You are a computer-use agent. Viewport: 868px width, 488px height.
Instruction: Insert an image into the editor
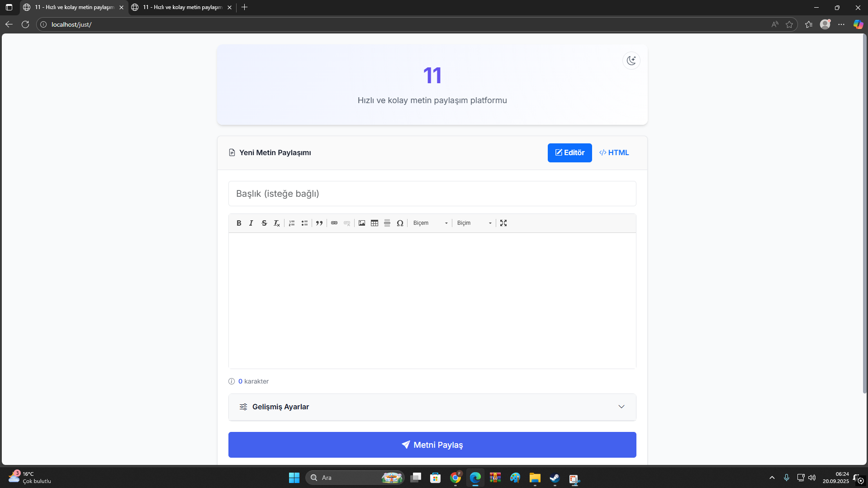tap(362, 223)
